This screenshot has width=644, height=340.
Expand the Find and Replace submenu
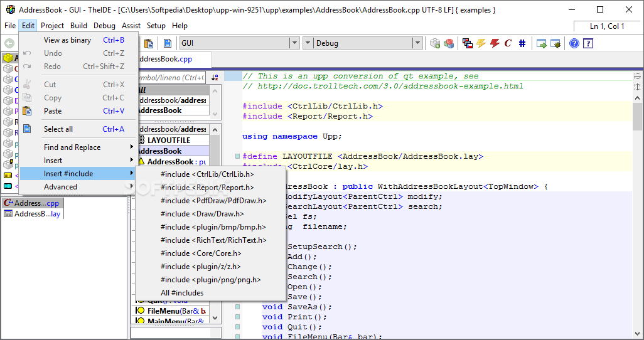click(x=78, y=147)
